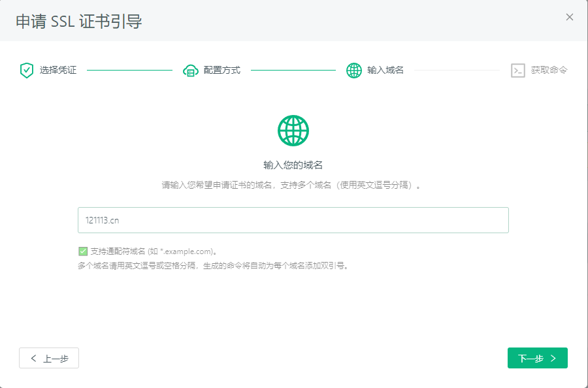Close the SSL certificate wizard dialog
This screenshot has width=588, height=388.
570,18
